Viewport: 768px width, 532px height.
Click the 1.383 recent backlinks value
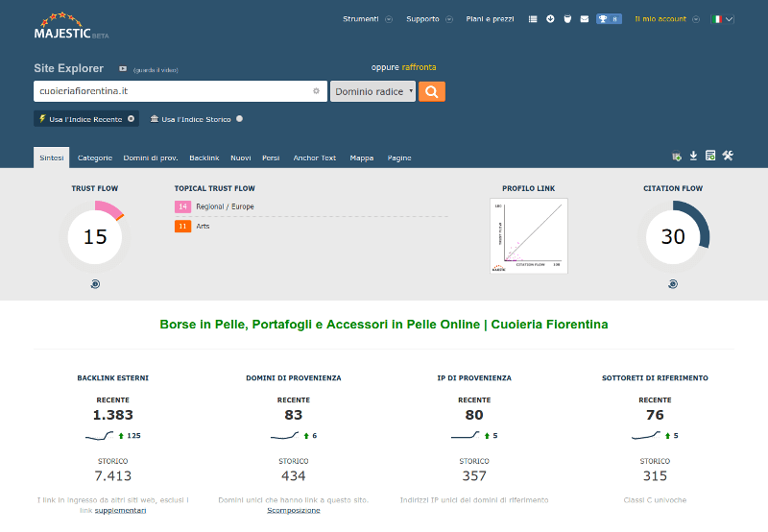click(113, 415)
